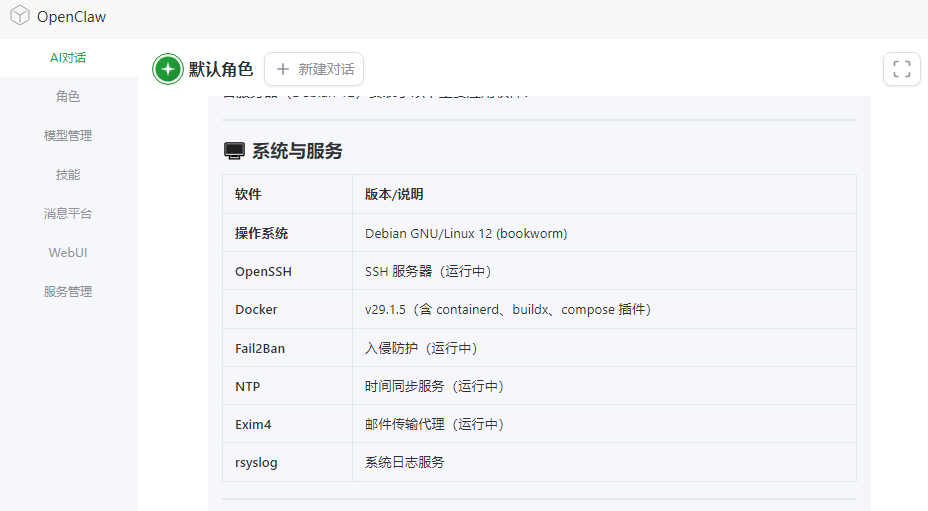The image size is (928, 511).
Task: Click the 软件 column header
Action: [288, 194]
